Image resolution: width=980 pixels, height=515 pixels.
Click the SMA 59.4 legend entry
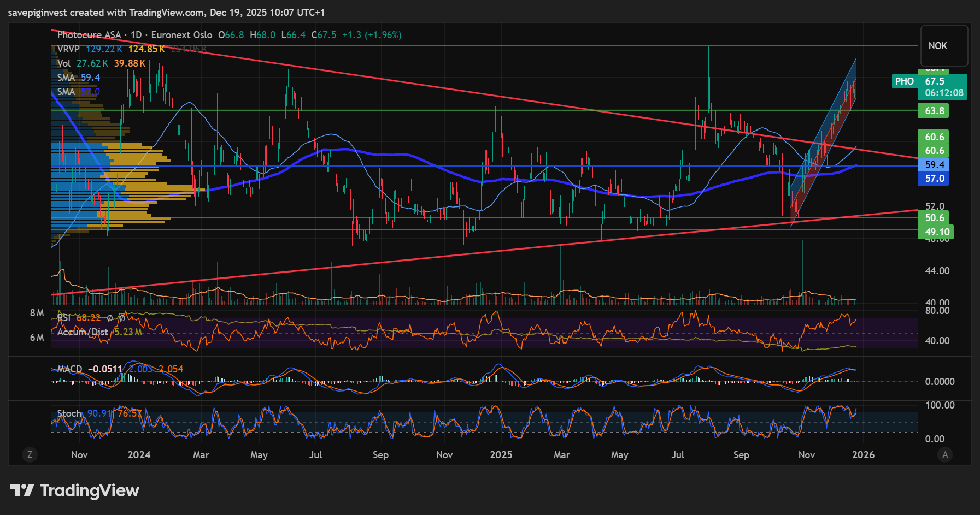(x=66, y=78)
